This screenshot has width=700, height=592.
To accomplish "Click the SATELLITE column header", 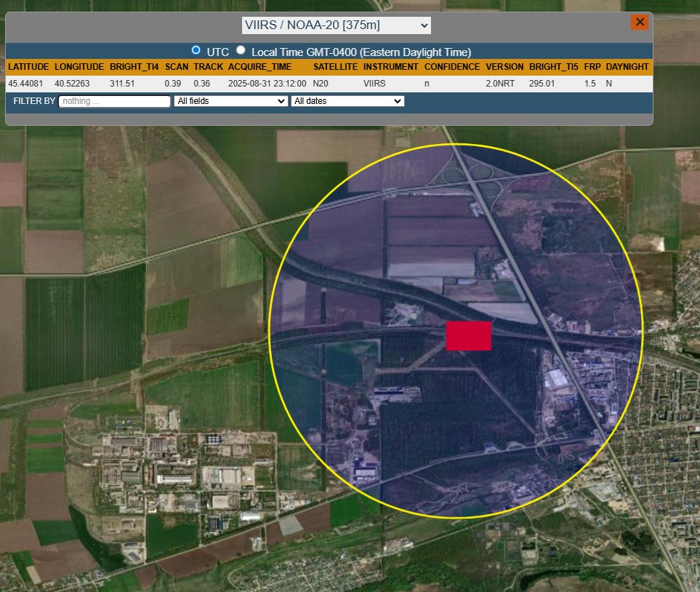I will tap(335, 66).
